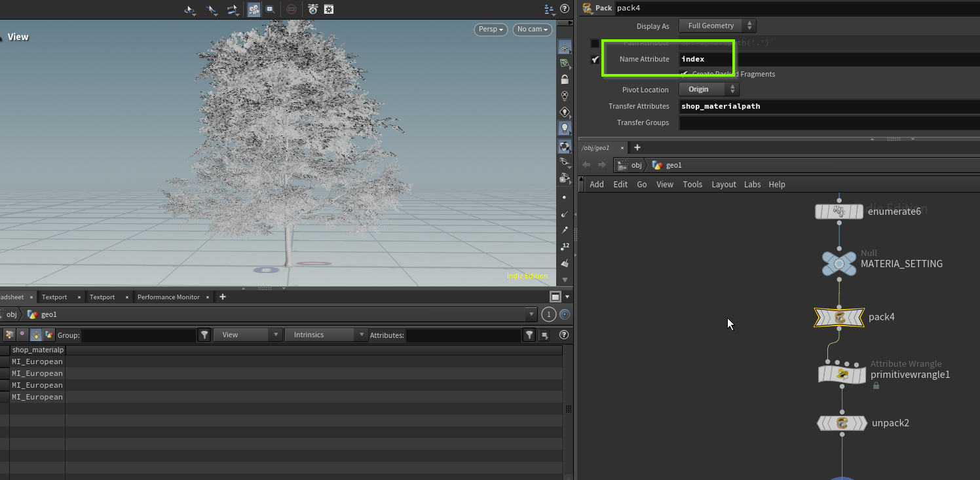Click the viewport help question mark icon
The height and width of the screenshot is (480, 980).
click(x=564, y=9)
